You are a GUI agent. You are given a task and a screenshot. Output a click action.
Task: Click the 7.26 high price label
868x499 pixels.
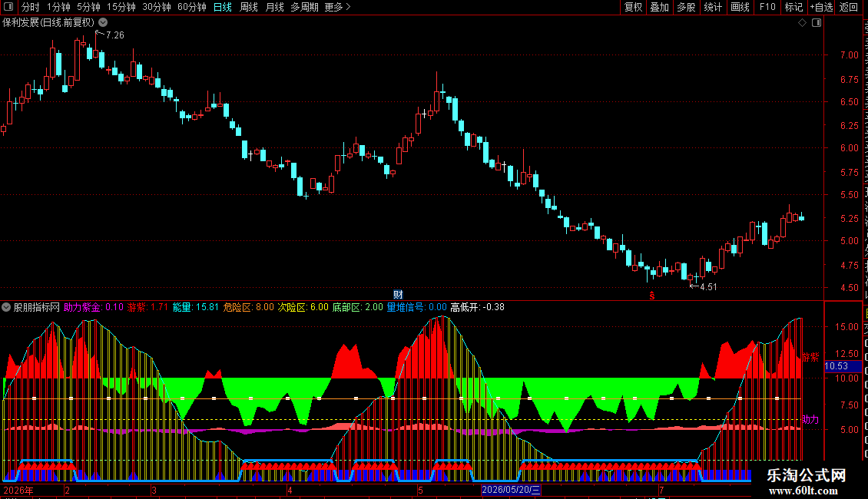coord(115,35)
